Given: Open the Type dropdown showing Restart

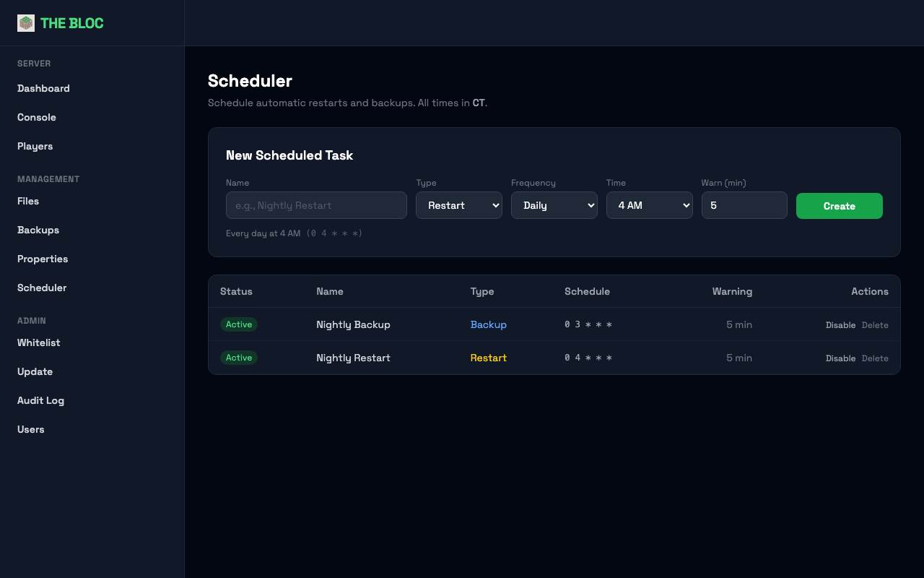Looking at the screenshot, I should pos(458,205).
